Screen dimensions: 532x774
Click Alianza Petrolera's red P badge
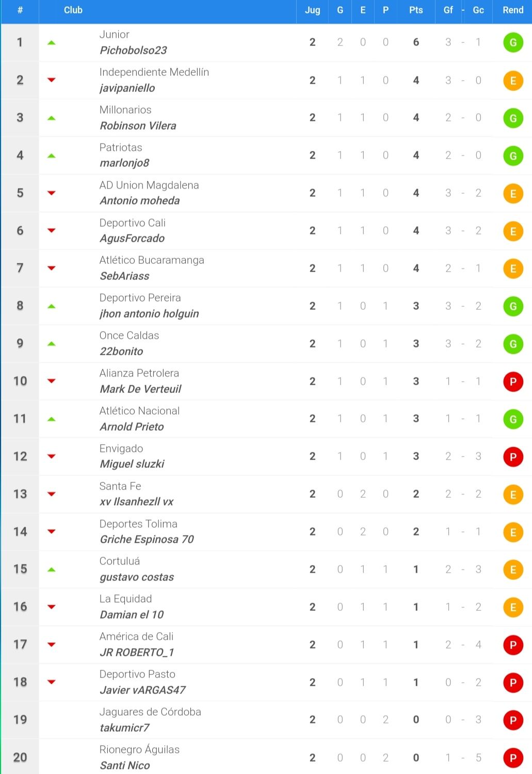click(x=513, y=382)
